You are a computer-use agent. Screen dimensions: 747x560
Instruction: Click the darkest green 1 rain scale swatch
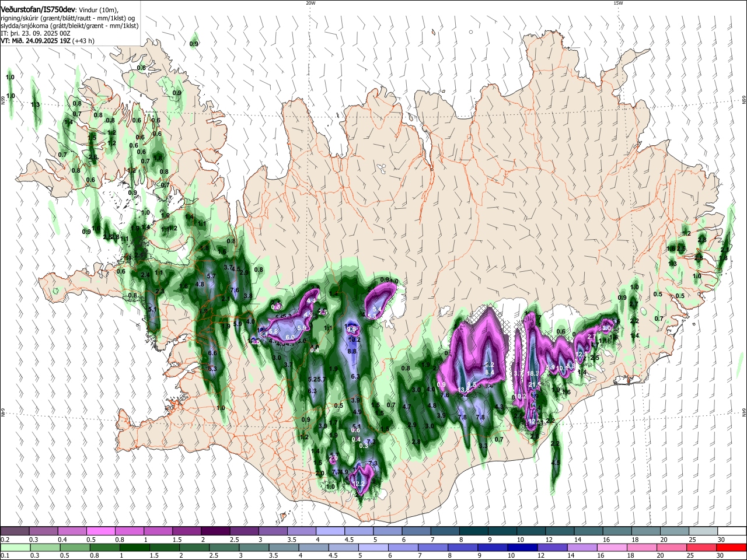coord(134,547)
